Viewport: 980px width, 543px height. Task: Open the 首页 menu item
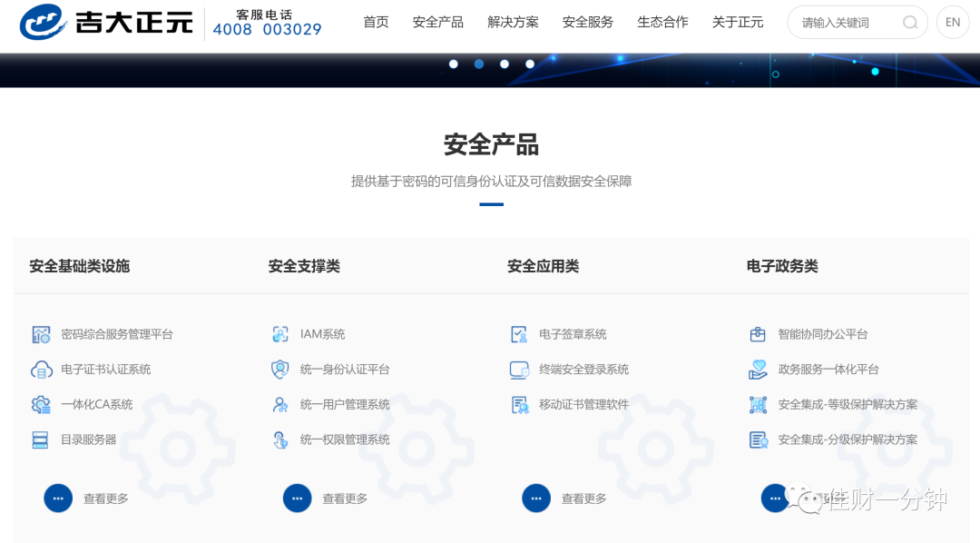click(x=377, y=23)
